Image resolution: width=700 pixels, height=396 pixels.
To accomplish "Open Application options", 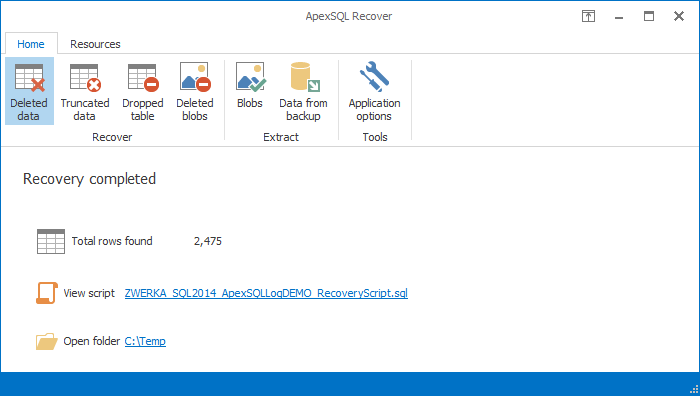I will (x=374, y=91).
